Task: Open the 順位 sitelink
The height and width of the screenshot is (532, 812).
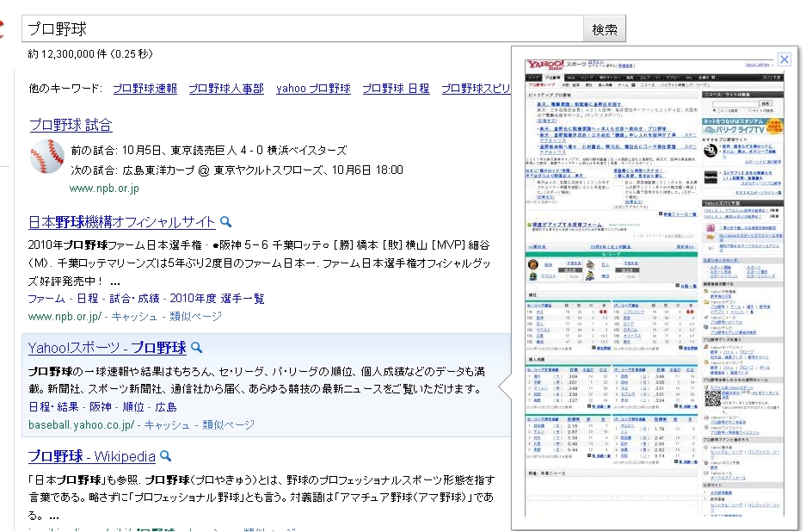Action: pyautogui.click(x=133, y=407)
